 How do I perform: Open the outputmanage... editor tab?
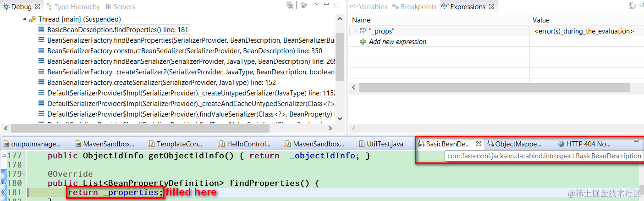32,144
